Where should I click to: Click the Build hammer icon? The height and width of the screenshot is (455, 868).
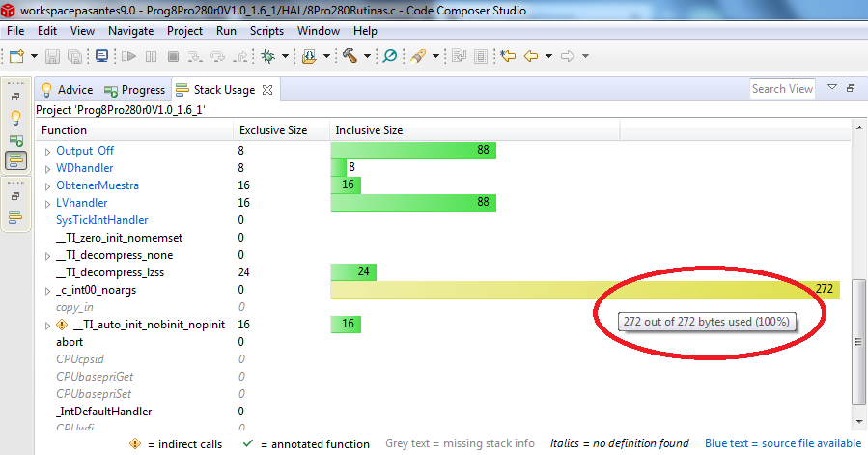[350, 56]
